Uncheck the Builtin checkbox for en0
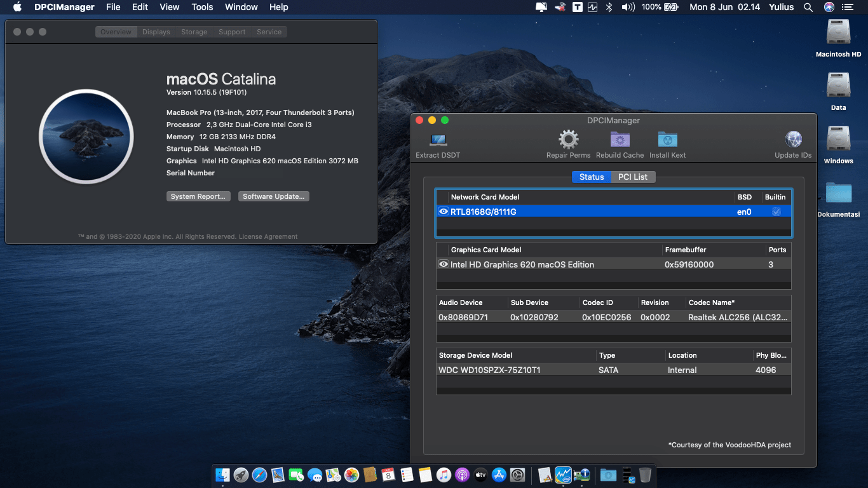This screenshot has width=868, height=488. tap(776, 211)
